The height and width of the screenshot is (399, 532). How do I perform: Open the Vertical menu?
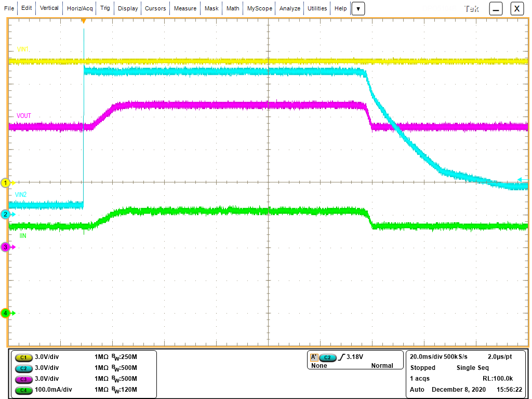pos(49,8)
